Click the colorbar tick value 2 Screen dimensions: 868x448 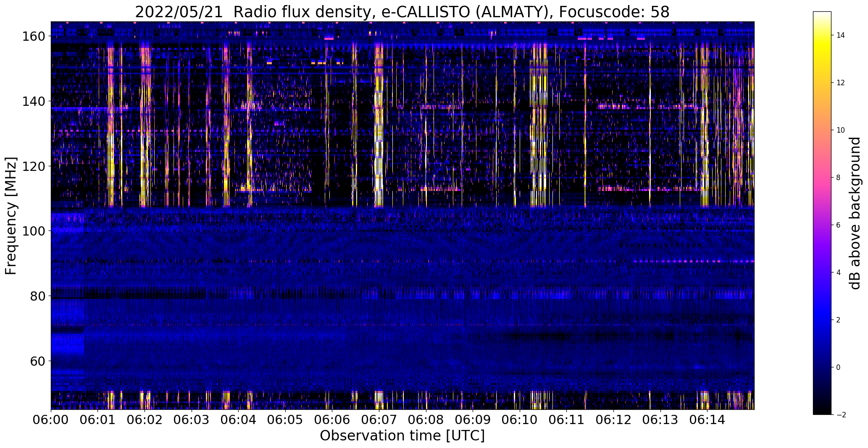pyautogui.click(x=839, y=320)
